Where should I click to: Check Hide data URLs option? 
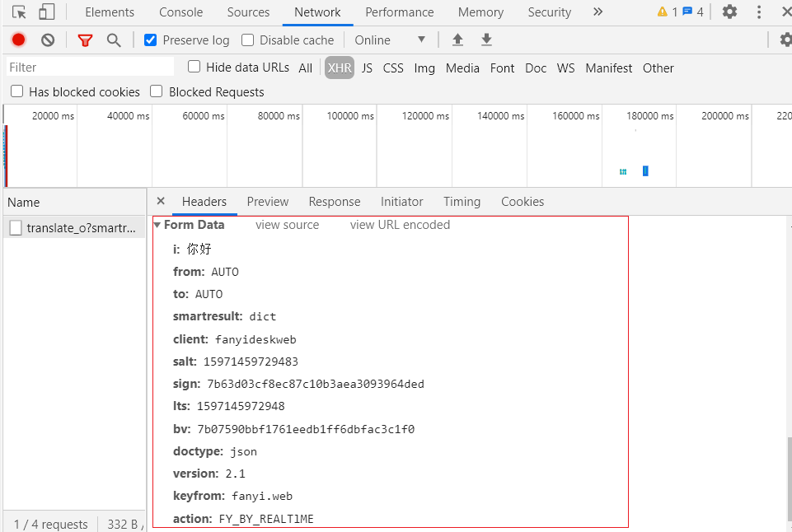(x=194, y=67)
